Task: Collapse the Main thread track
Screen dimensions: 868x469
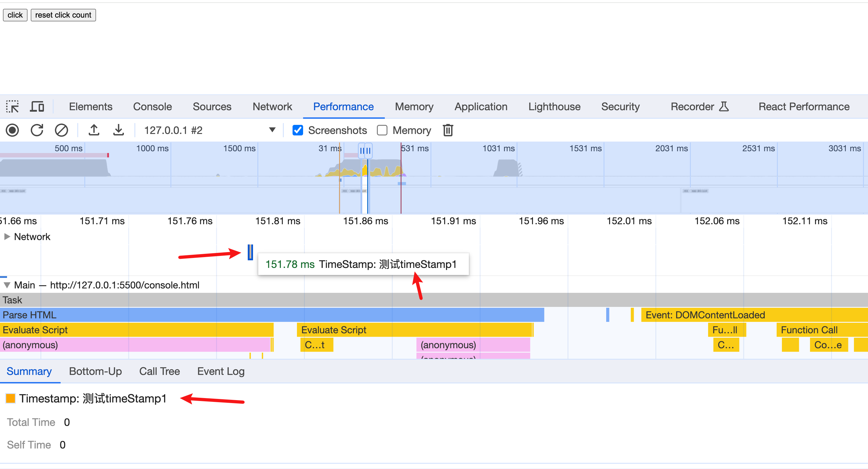Action: pyautogui.click(x=7, y=285)
